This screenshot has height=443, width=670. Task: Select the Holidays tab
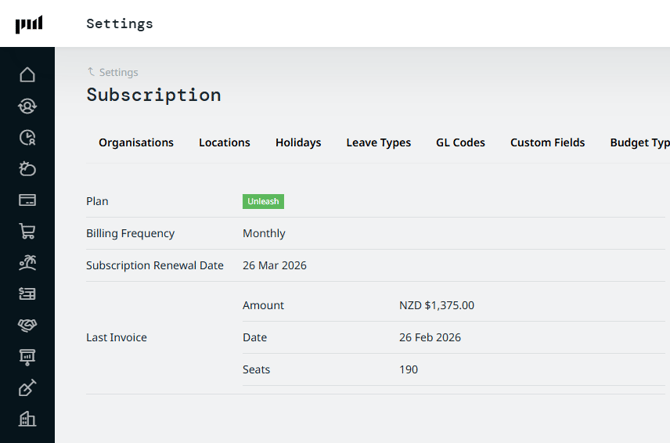[298, 143]
